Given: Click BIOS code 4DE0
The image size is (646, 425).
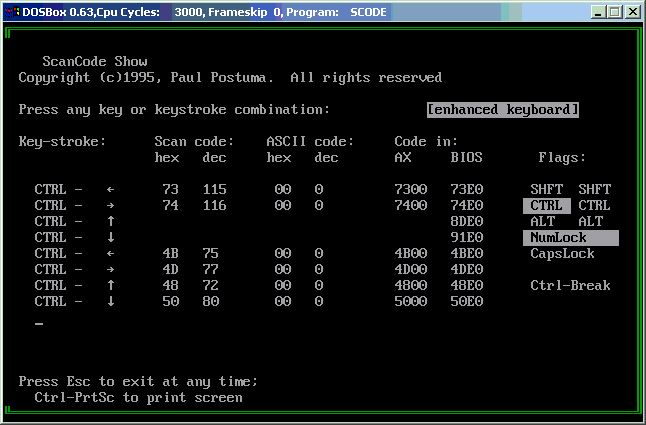Looking at the screenshot, I should tap(466, 269).
